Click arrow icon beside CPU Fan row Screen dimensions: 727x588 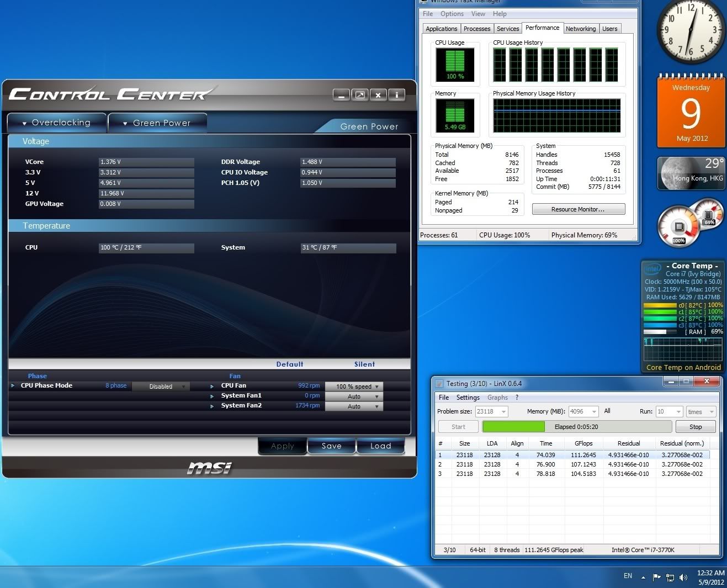[x=212, y=386]
